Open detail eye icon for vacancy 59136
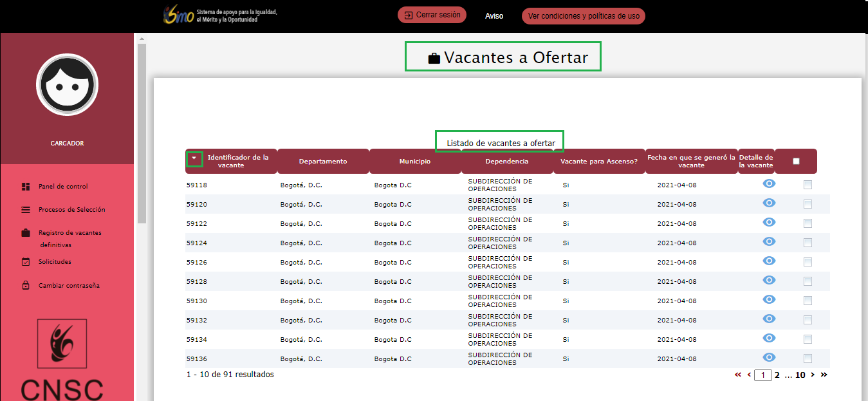Viewport: 868px width, 401px height. [x=768, y=358]
